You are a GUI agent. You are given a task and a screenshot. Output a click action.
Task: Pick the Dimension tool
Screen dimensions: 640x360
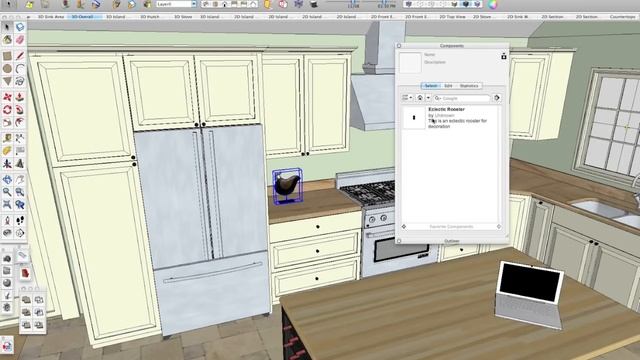point(20,138)
